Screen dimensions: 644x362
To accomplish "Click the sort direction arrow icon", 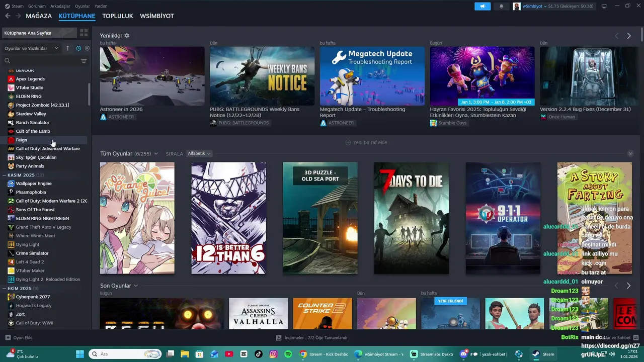I will click(68, 48).
